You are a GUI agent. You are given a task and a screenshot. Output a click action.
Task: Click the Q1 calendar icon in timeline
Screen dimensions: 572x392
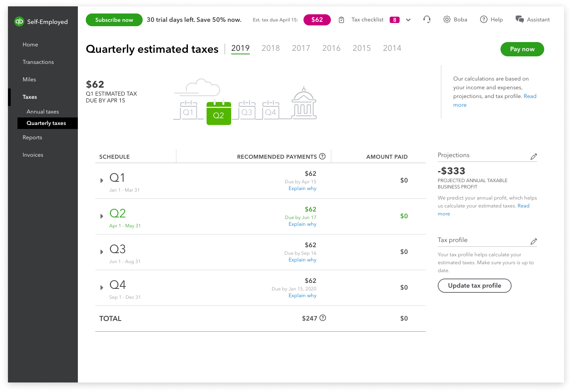[x=188, y=110]
